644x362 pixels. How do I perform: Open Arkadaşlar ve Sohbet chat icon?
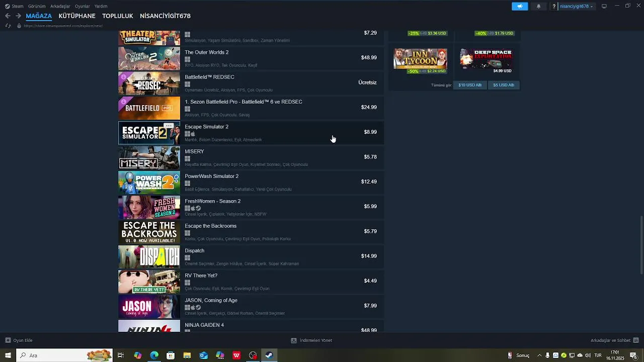tap(636, 340)
